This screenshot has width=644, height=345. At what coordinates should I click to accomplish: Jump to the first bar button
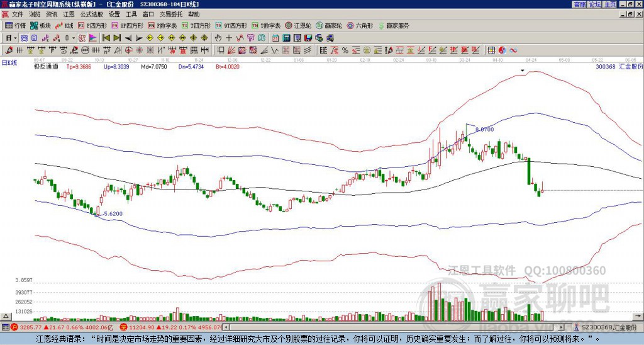point(106,38)
